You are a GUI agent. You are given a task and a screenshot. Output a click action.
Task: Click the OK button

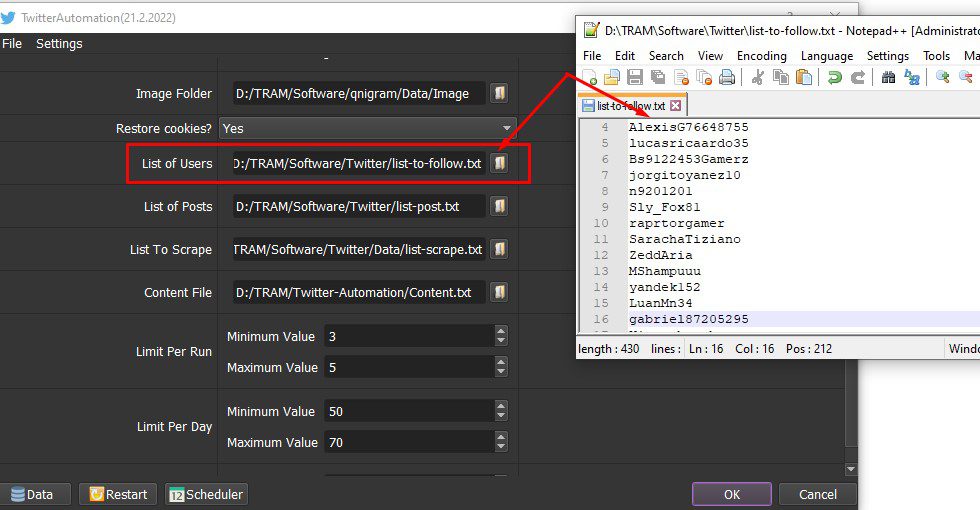[732, 494]
